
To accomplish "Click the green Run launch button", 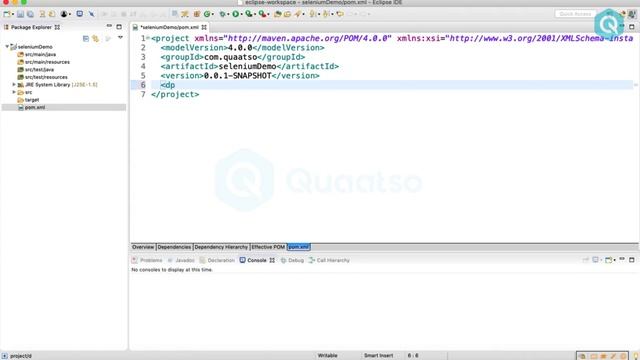I will pyautogui.click(x=236, y=14).
